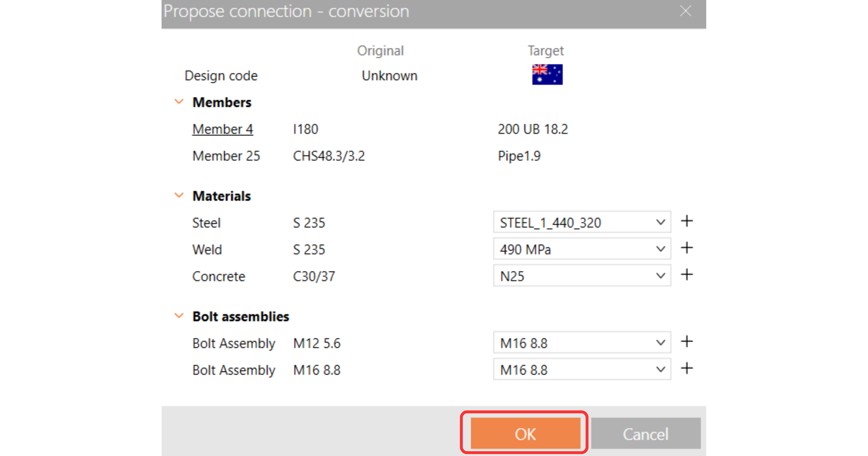Screen dimensions: 868x456
Task: Open target dropdown for original M16 8.8 bolt
Action: (x=582, y=369)
